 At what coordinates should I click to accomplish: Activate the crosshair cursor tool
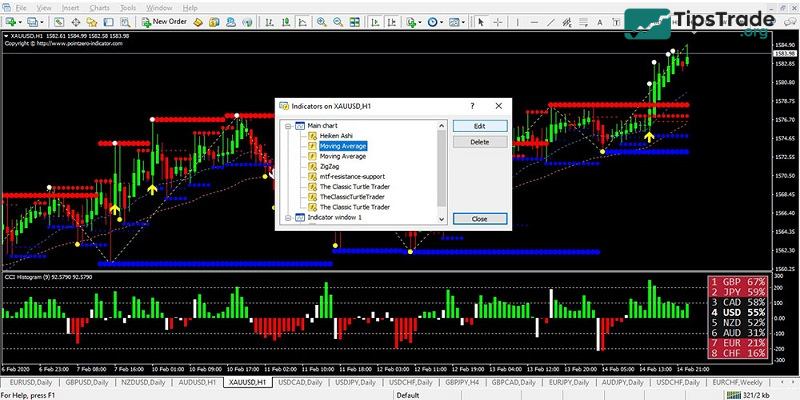(x=496, y=21)
